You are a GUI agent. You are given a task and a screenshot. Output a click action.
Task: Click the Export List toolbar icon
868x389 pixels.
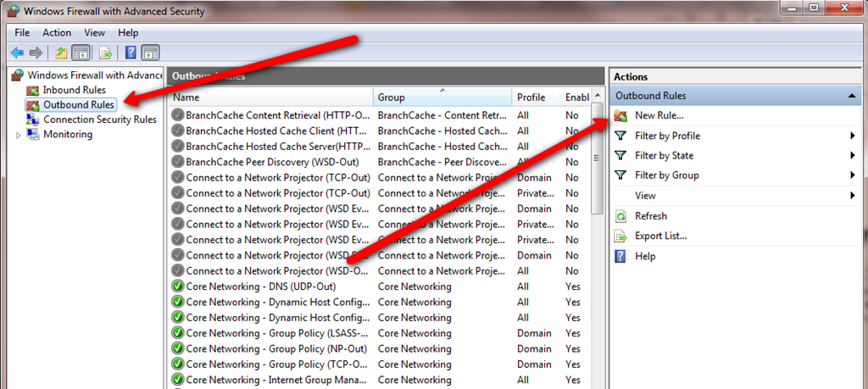105,53
